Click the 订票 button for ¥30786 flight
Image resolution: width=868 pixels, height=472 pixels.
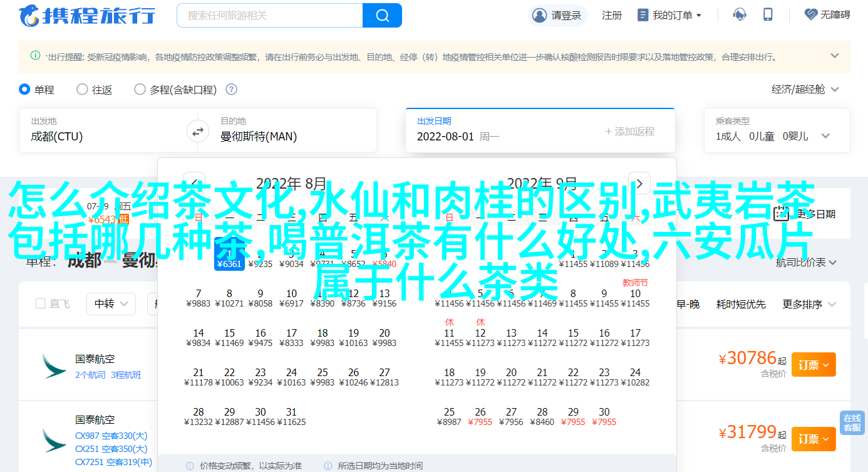click(813, 364)
